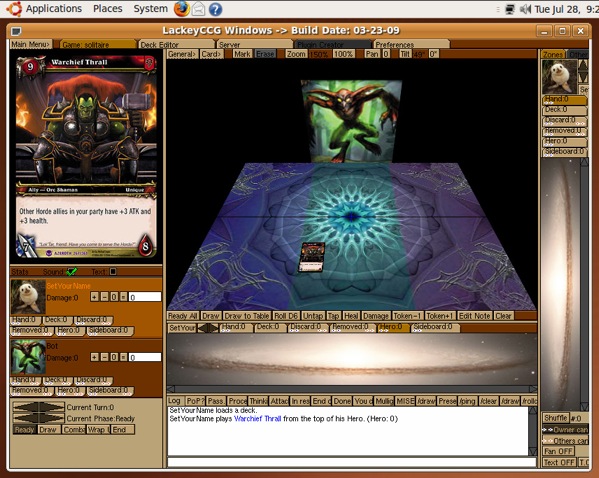Click the large Warchief Thrall card preview
This screenshot has height=478, width=599.
pyautogui.click(x=86, y=157)
